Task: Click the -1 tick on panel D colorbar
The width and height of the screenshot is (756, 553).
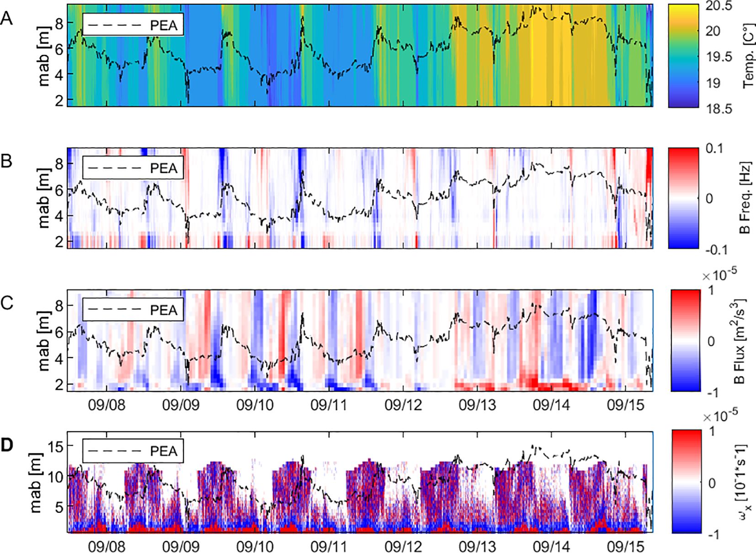Action: click(x=714, y=534)
